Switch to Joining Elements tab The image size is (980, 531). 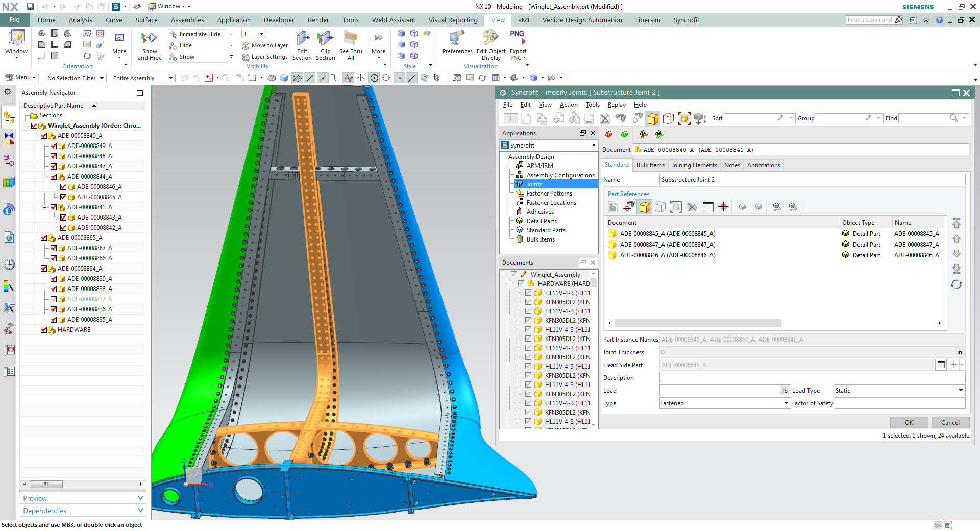(x=694, y=165)
